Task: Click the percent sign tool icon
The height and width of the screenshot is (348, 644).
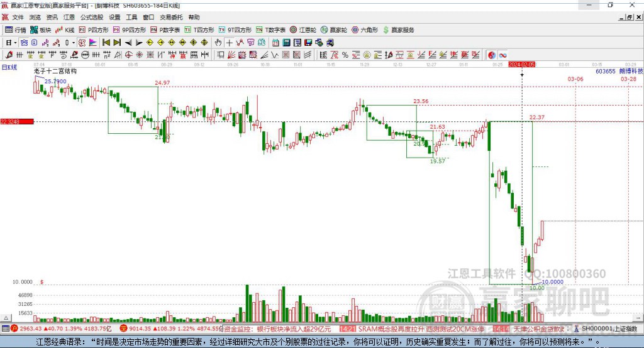Action: coord(345,55)
